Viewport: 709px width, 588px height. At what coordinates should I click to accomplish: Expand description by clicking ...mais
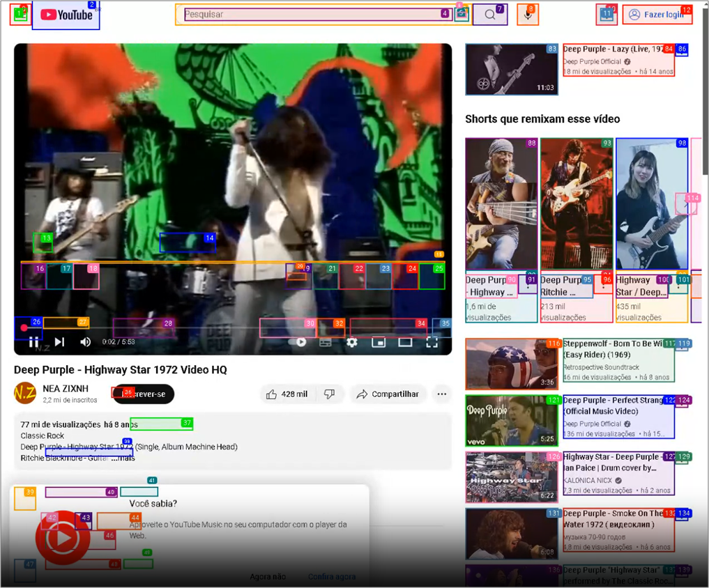point(123,458)
